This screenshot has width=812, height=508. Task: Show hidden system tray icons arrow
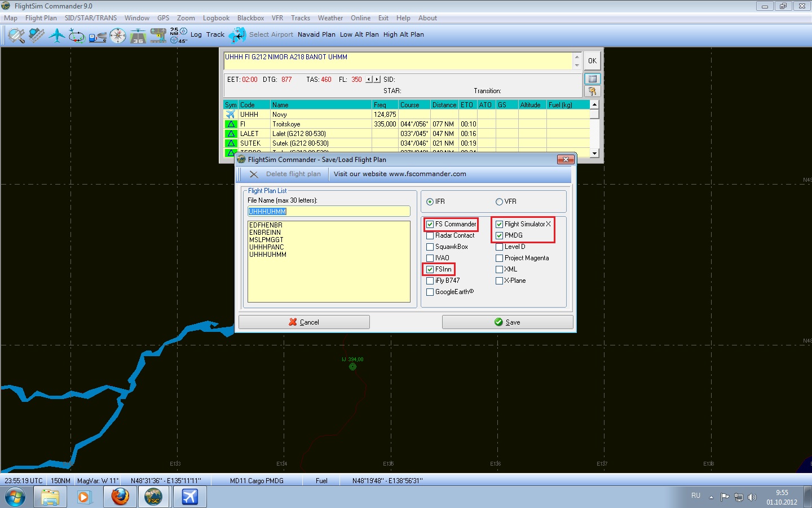click(711, 497)
